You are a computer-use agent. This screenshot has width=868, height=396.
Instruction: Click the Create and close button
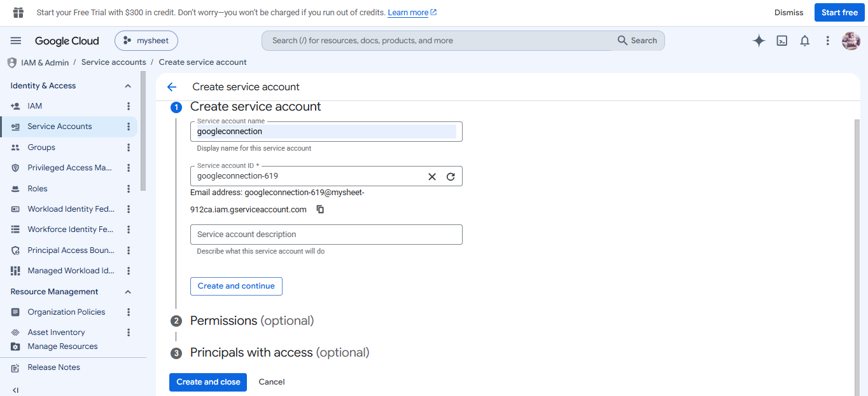[x=208, y=382]
